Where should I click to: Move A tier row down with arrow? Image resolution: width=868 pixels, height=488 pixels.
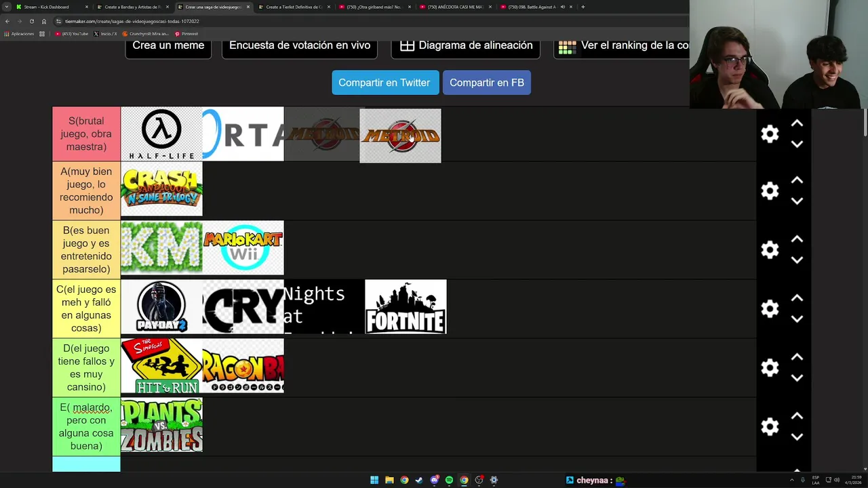click(797, 201)
